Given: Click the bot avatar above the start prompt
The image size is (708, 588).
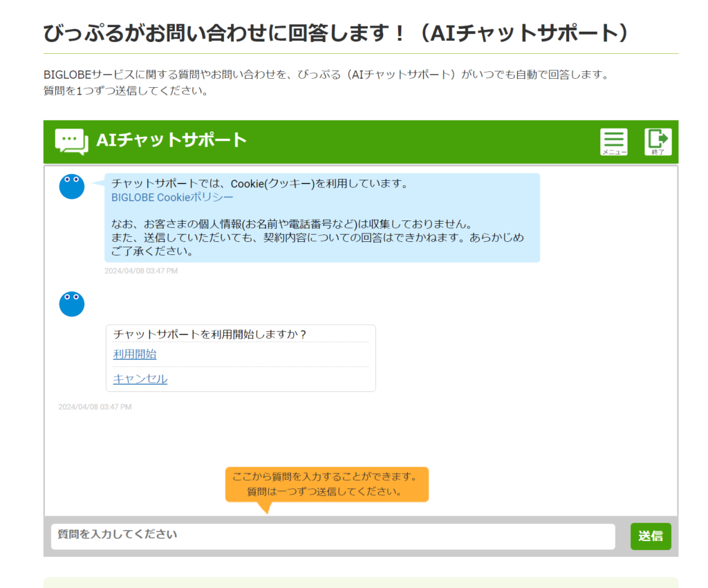Looking at the screenshot, I should 72,304.
